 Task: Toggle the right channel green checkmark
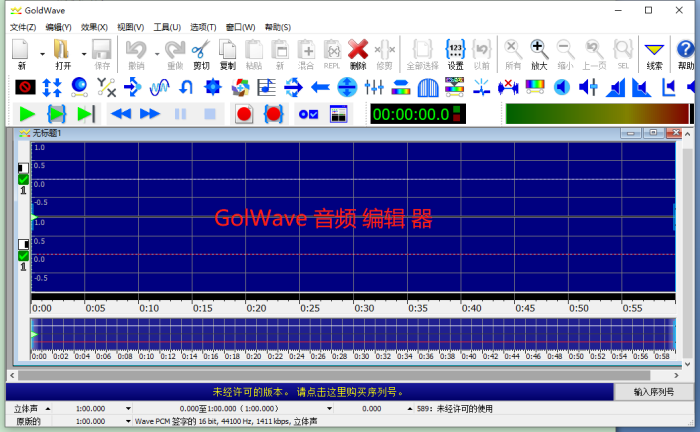pyautogui.click(x=23, y=256)
